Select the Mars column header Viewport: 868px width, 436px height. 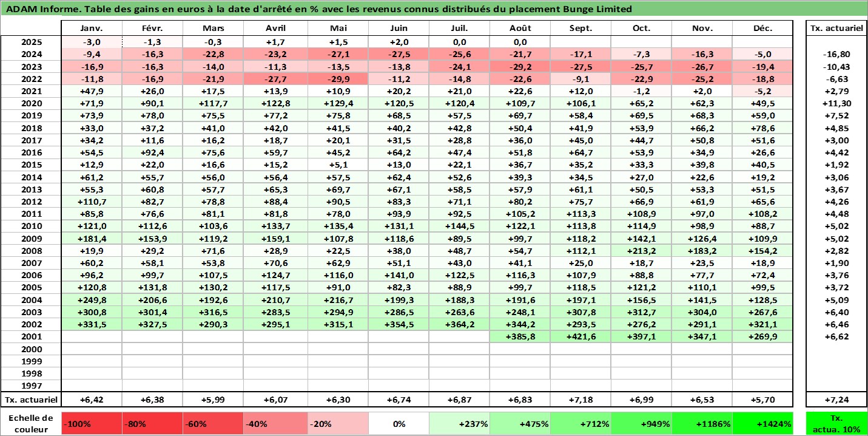pos(214,29)
